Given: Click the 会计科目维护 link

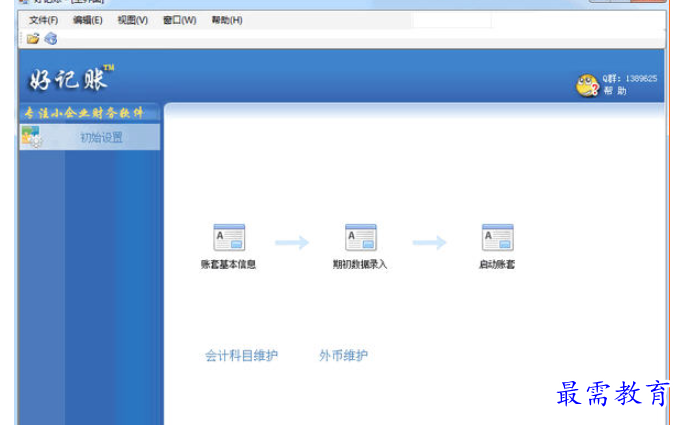Looking at the screenshot, I should pos(241,355).
